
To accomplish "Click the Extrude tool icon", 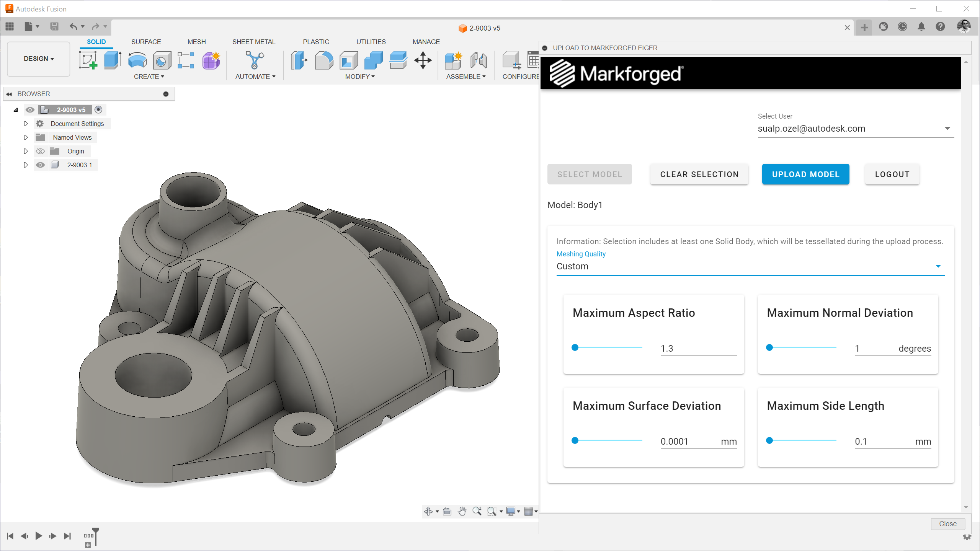I will tap(113, 60).
